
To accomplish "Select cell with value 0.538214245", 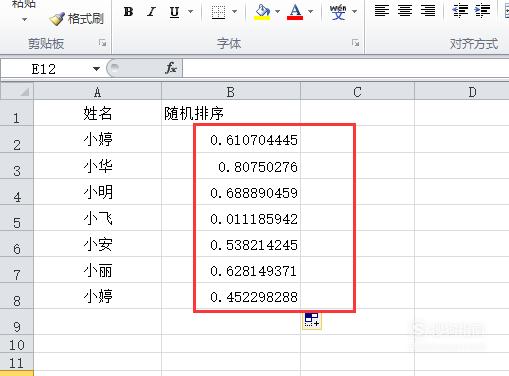I will [x=231, y=244].
